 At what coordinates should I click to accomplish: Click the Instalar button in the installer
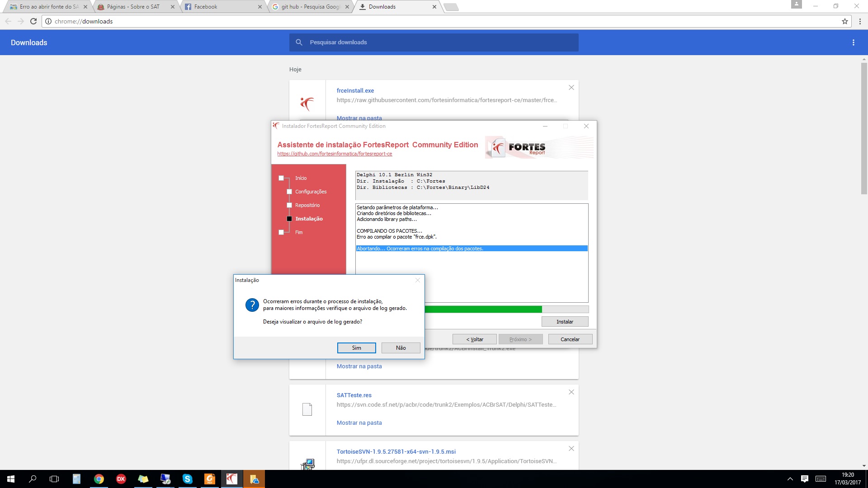pos(565,322)
